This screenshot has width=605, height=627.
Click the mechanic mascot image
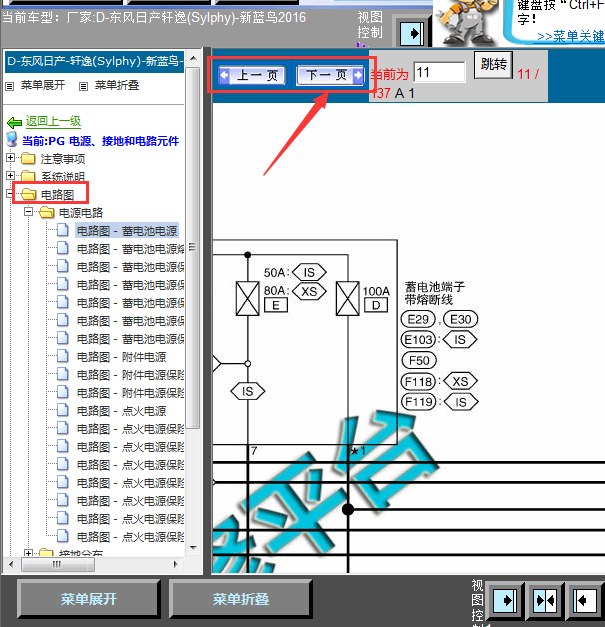coord(467,22)
